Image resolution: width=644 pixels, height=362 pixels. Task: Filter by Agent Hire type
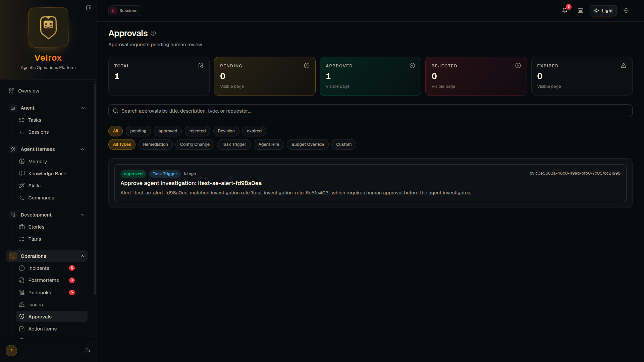point(269,144)
